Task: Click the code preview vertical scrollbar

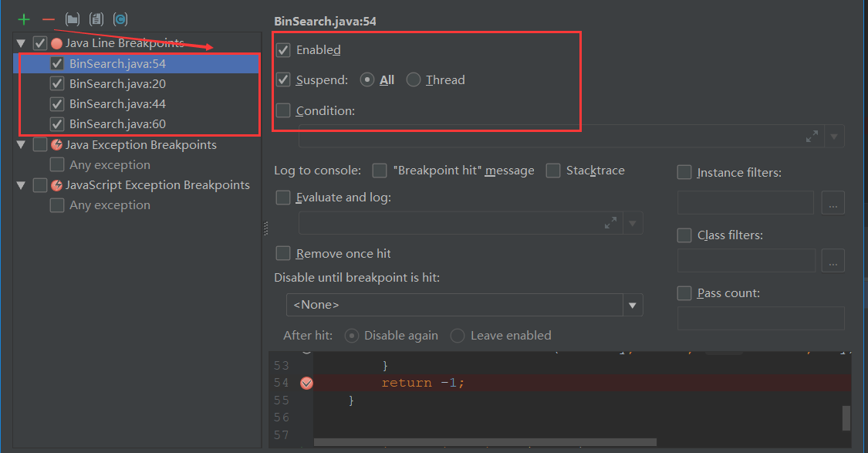Action: 846,418
